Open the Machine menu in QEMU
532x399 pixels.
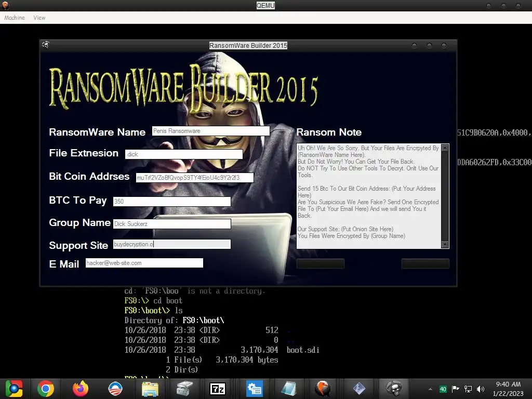coord(15,18)
